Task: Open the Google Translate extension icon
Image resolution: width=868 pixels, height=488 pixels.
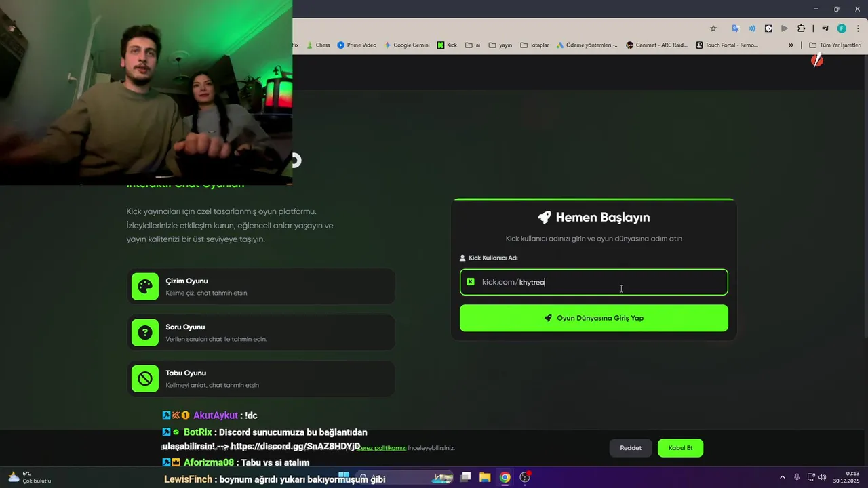Action: (x=735, y=28)
